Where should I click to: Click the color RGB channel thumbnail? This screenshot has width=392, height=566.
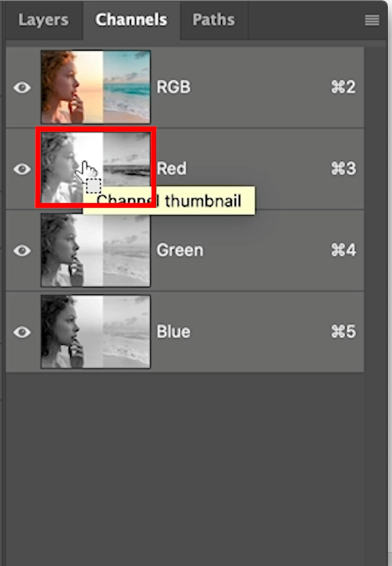click(x=95, y=87)
